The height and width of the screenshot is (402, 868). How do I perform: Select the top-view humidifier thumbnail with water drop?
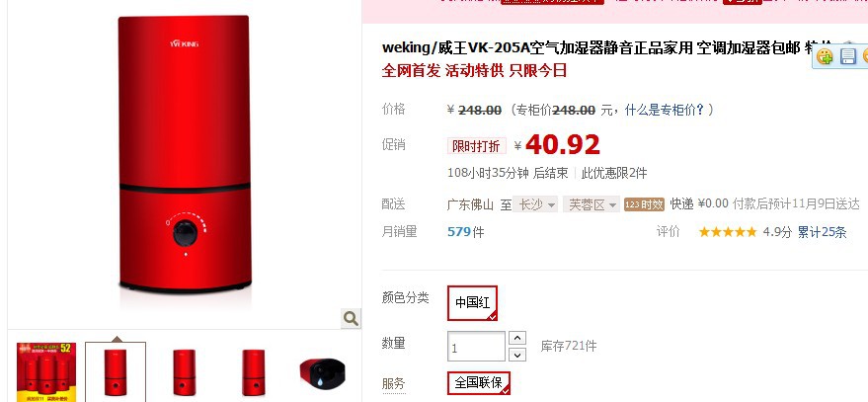(x=322, y=372)
